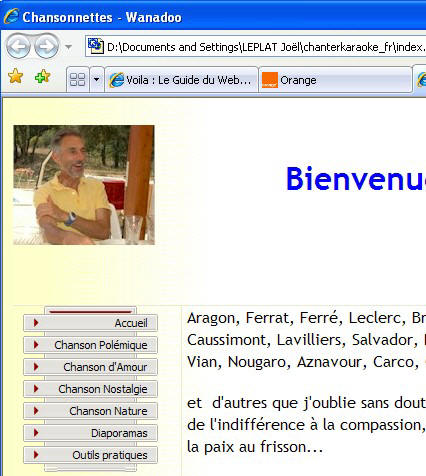Click the browser Forward arrow button
The width and height of the screenshot is (426, 476).
coord(47,46)
